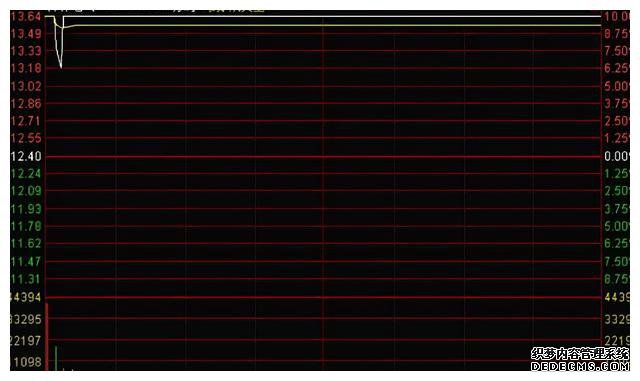This screenshot has width=640, height=381.
Task: Click the bottom of the white price dip
Action: coord(61,66)
